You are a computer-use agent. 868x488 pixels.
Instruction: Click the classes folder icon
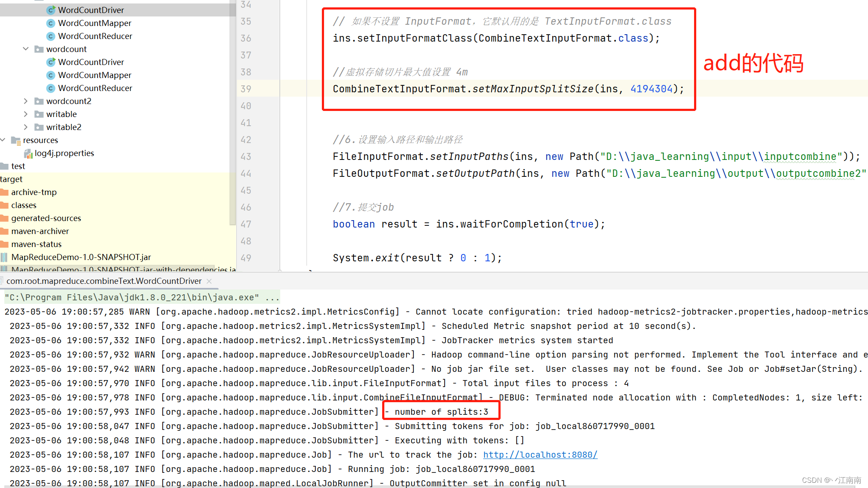(4, 205)
